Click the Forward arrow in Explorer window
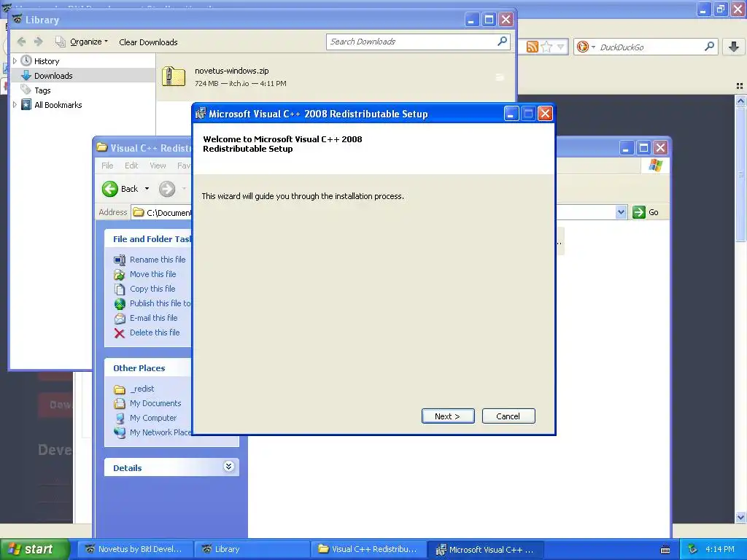 (x=167, y=189)
